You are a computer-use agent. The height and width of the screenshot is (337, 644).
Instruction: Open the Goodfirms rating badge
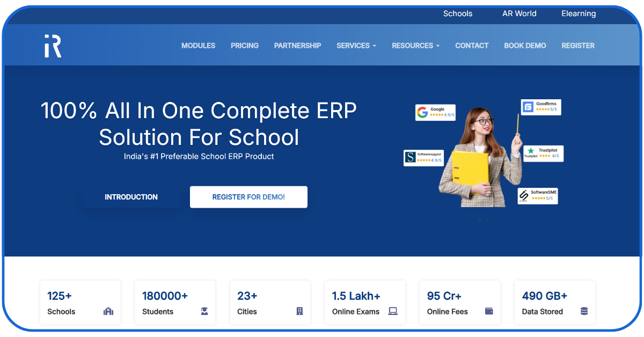(540, 107)
